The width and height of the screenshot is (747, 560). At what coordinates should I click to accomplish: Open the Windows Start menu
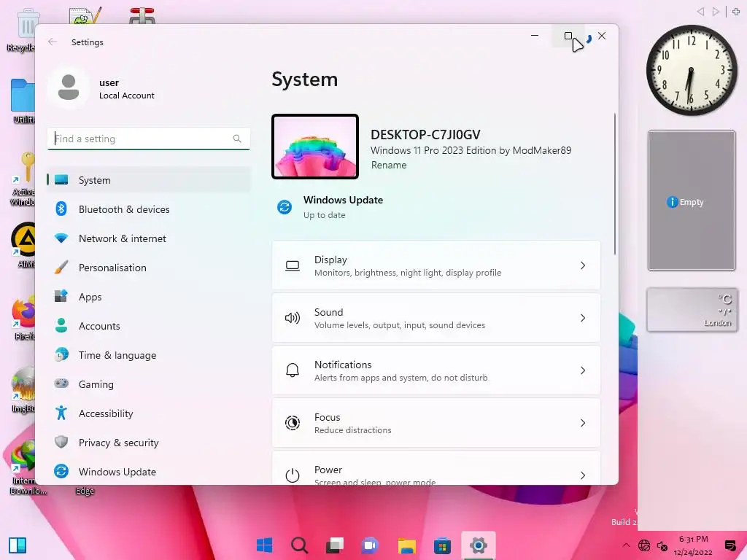[264, 545]
